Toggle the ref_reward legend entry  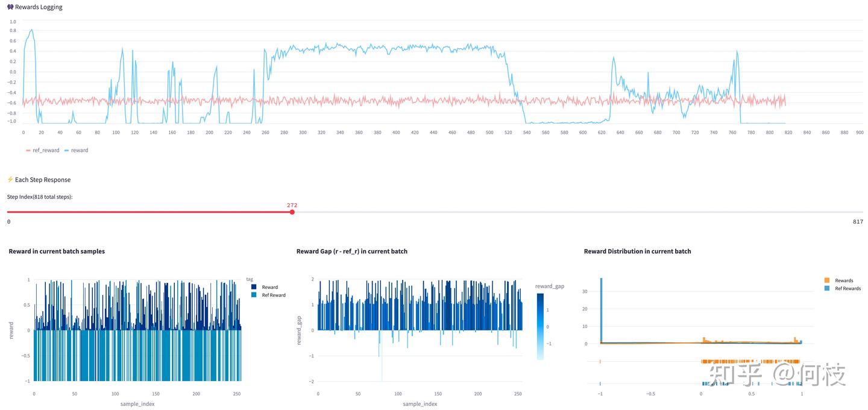[x=42, y=150]
